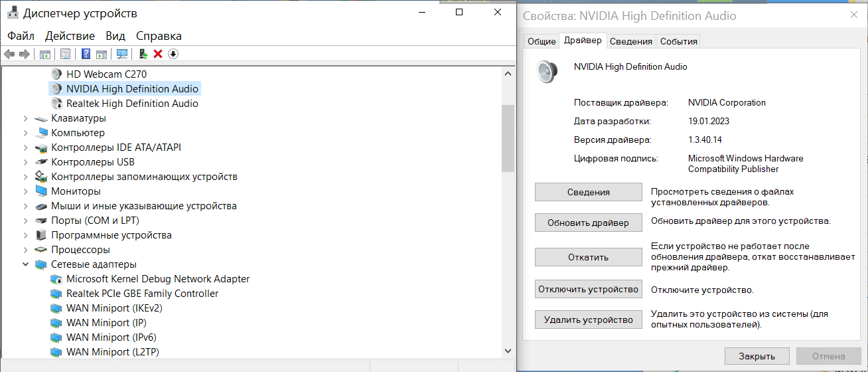Screen dimensions: 868x372
Task: Expand the Мониторы chevron
Action: click(26, 191)
